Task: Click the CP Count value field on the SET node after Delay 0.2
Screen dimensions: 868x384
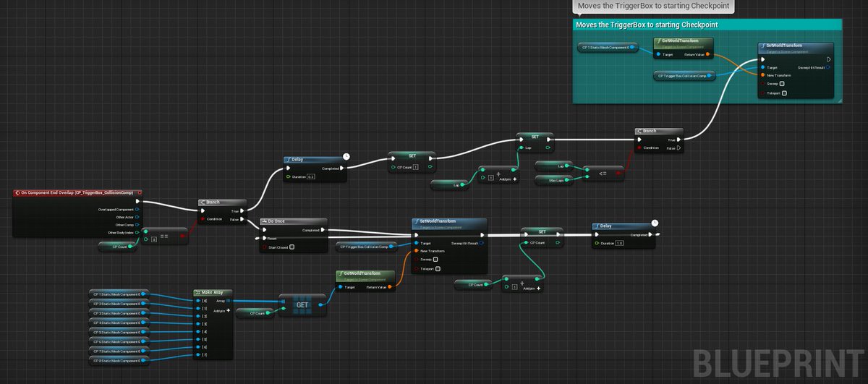Action: (x=416, y=167)
